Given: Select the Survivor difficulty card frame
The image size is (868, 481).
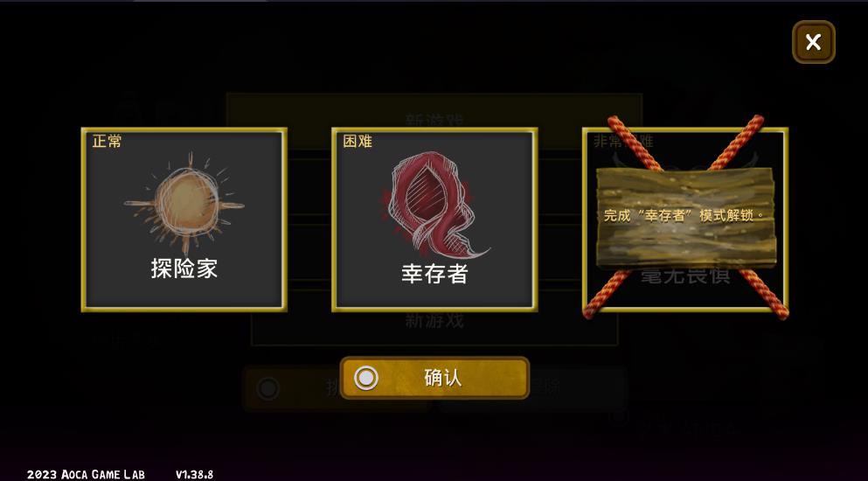Looking at the screenshot, I should point(434,220).
